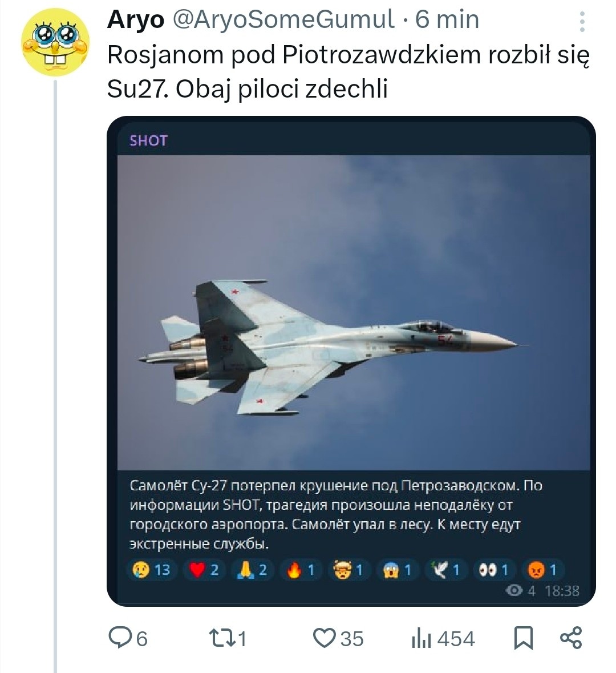Viewport: 616px width, 673px height.
Task: Tap the eyes reaction
Action: (494, 570)
